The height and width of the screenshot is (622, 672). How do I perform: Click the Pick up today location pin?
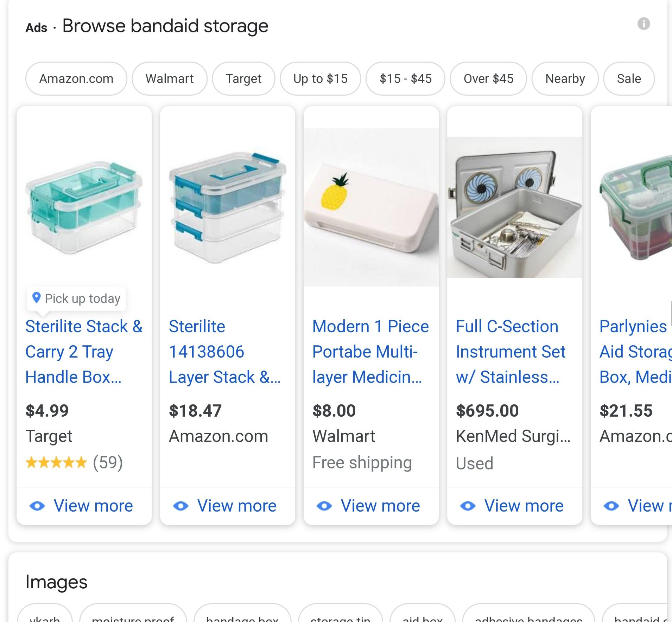click(x=36, y=298)
